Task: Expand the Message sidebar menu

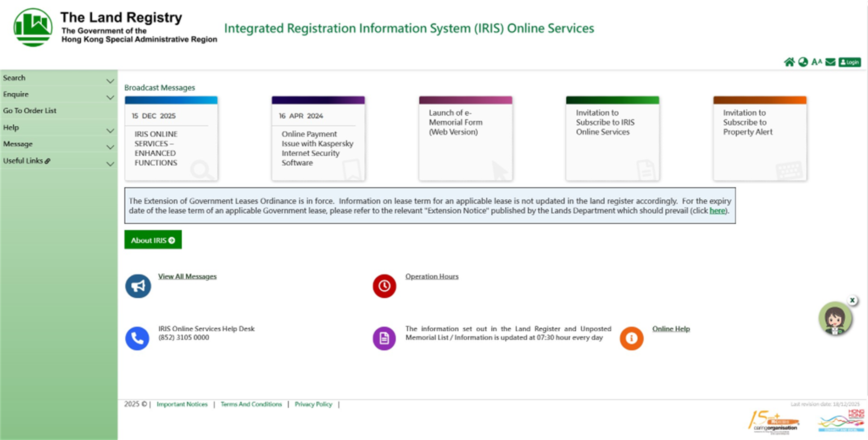Action: (x=58, y=144)
